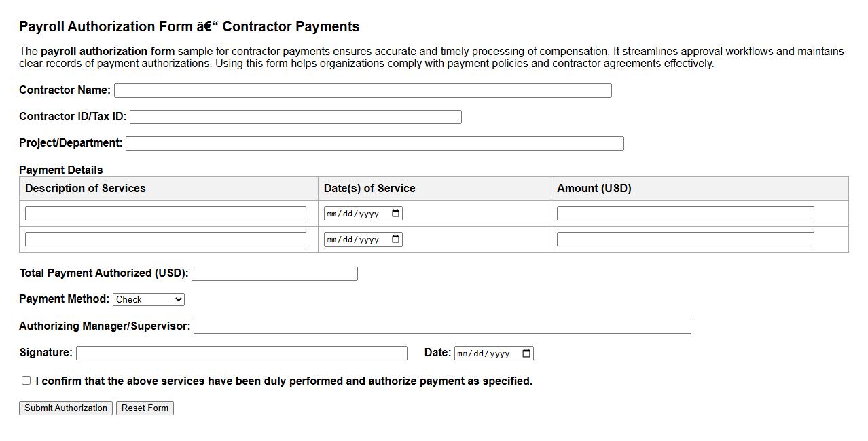Click the Total Payment Authorized field

pyautogui.click(x=274, y=273)
